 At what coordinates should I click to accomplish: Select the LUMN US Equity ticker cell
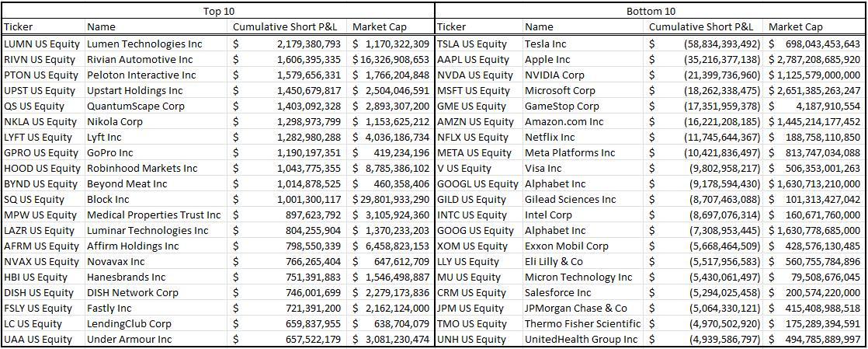42,44
